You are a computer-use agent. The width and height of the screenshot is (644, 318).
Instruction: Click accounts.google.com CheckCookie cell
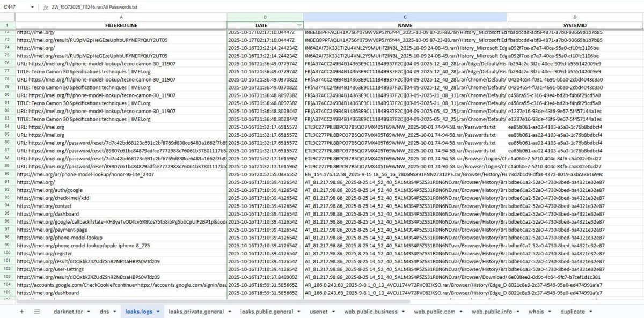[121, 285]
